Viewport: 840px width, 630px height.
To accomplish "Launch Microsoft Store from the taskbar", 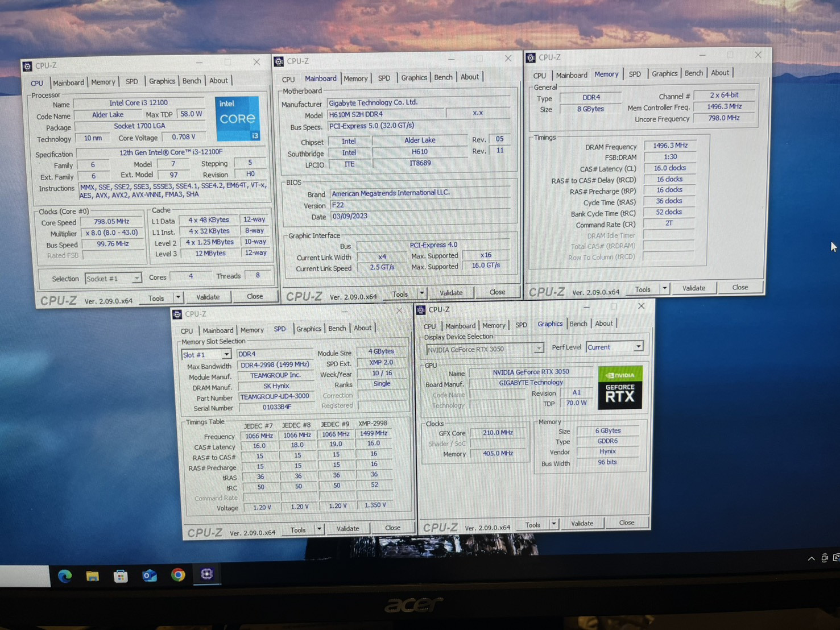I will (121, 576).
